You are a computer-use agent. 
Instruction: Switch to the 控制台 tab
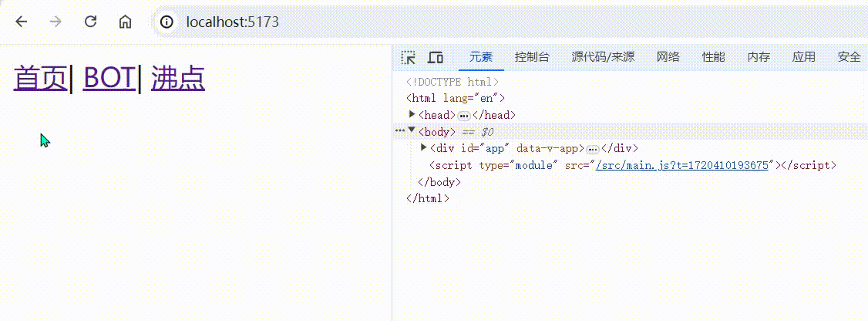[532, 57]
